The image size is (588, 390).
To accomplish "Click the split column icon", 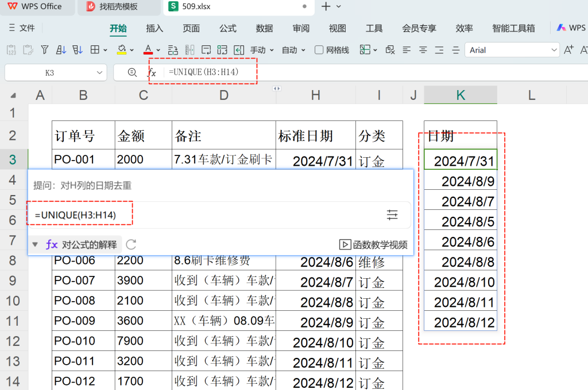I will click(x=189, y=50).
